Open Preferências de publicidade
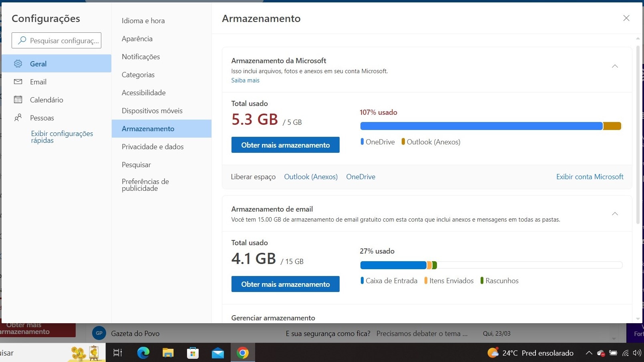644x362 pixels. tap(161, 185)
